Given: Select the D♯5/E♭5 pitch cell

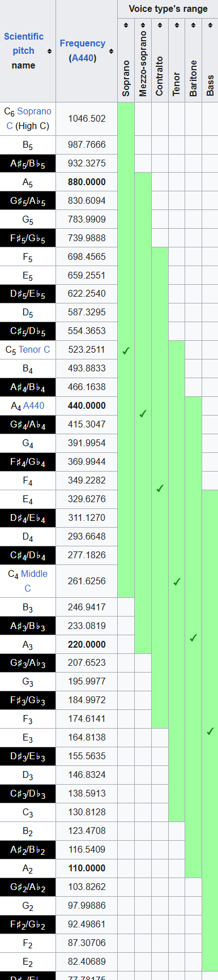Looking at the screenshot, I should 28,294.
